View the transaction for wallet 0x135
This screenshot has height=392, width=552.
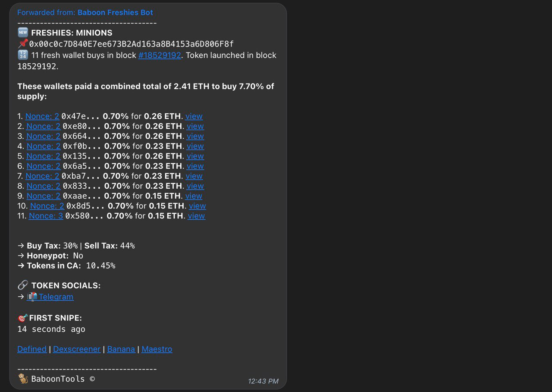click(x=195, y=156)
